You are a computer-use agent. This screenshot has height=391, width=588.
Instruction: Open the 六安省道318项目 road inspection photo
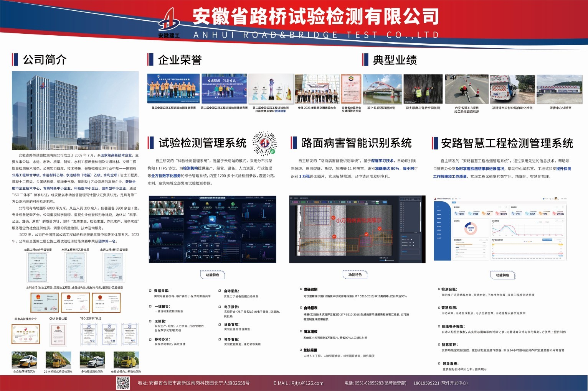click(467, 89)
